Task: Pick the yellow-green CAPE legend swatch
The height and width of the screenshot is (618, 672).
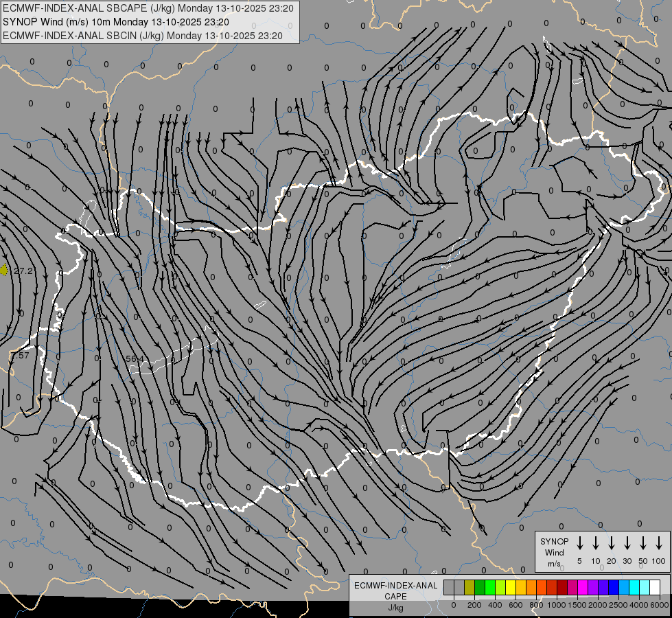Action: point(500,587)
